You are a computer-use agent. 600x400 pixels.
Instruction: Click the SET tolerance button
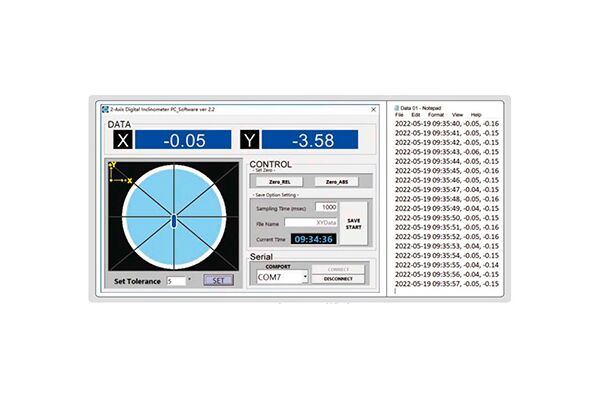(218, 280)
